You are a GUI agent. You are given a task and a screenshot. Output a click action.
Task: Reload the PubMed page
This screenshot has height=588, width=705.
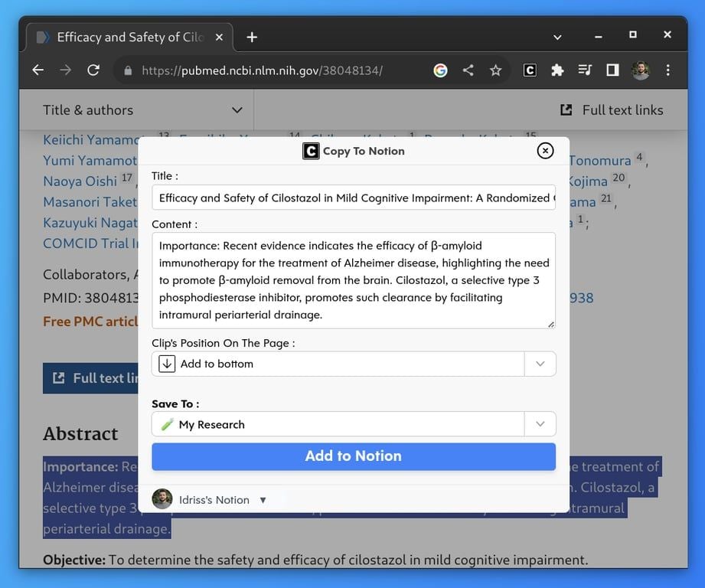pyautogui.click(x=93, y=70)
